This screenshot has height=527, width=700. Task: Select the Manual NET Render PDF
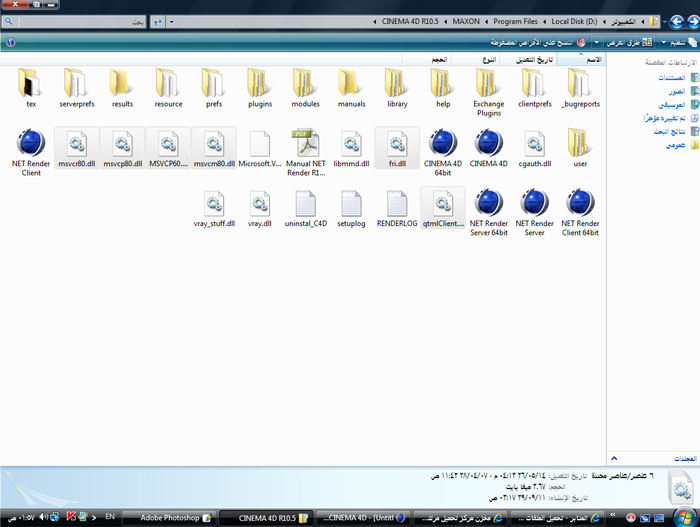305,152
